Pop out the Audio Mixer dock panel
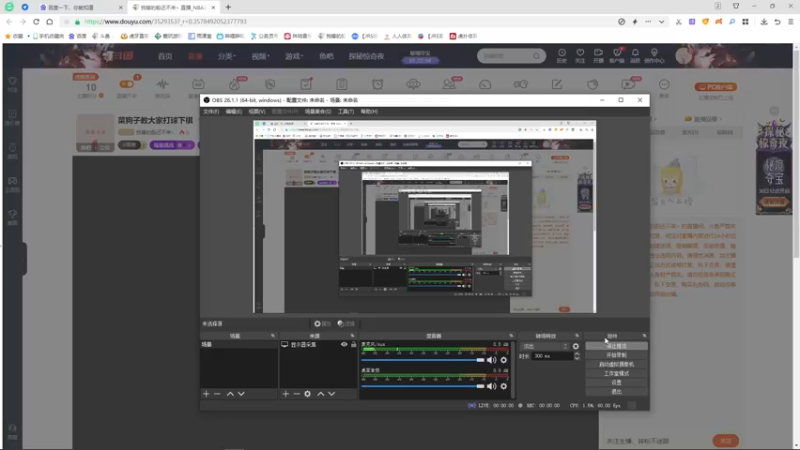The width and height of the screenshot is (800, 450). 511,336
